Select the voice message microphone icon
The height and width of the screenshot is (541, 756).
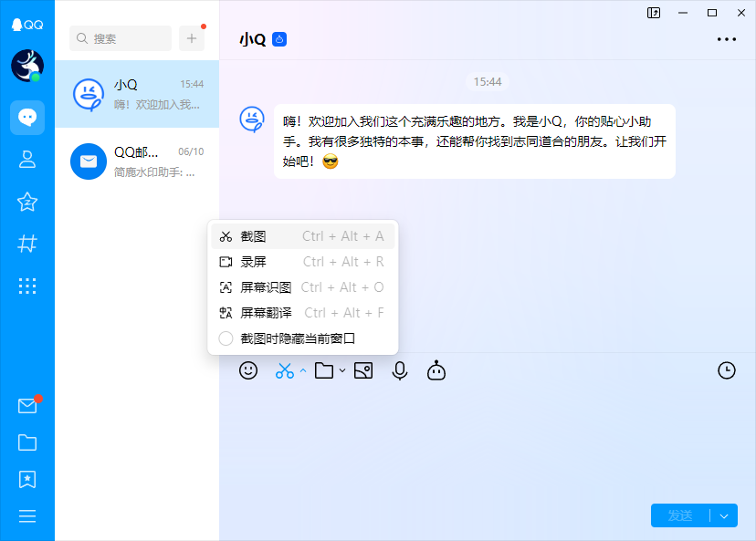pos(399,370)
